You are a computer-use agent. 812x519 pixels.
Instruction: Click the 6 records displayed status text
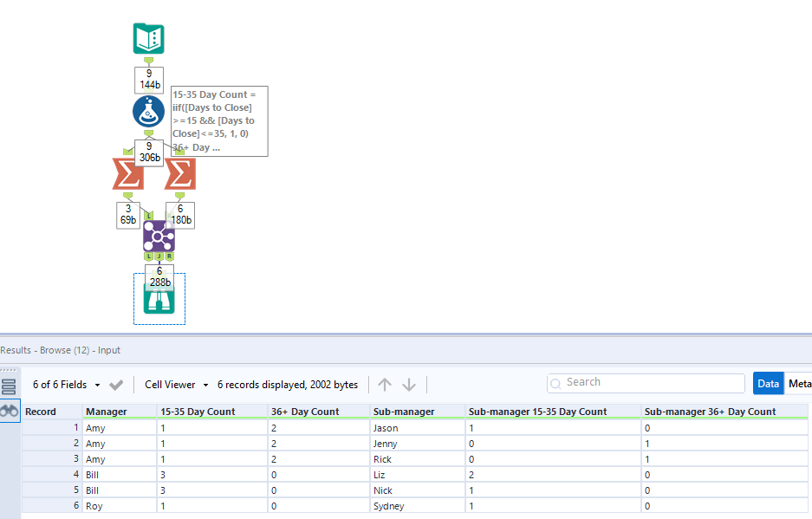pyautogui.click(x=288, y=385)
